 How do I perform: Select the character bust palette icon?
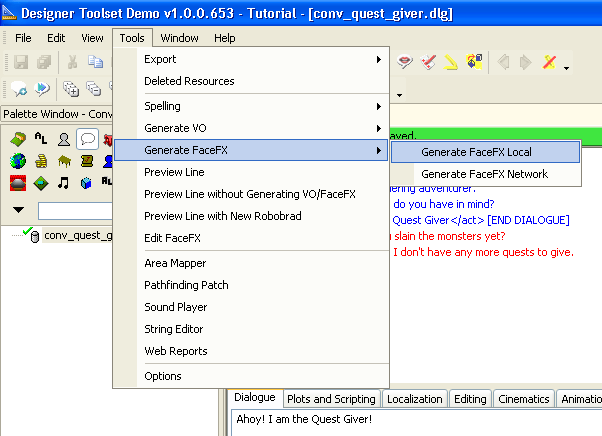tap(64, 139)
